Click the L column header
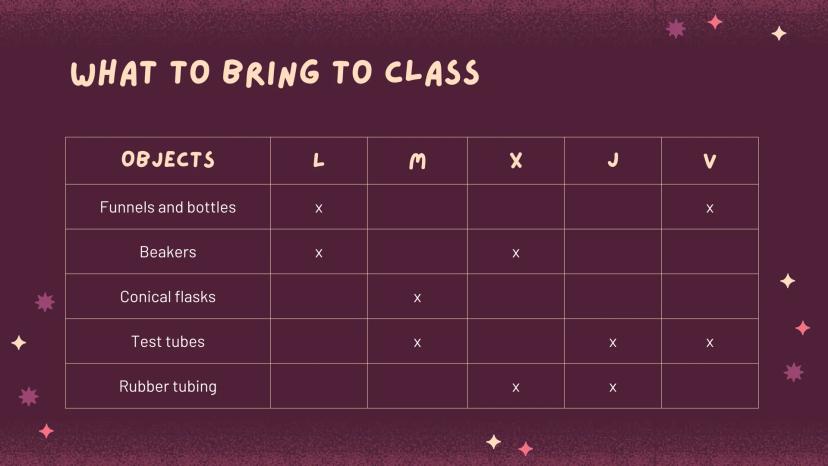The height and width of the screenshot is (466, 828). tap(319, 160)
